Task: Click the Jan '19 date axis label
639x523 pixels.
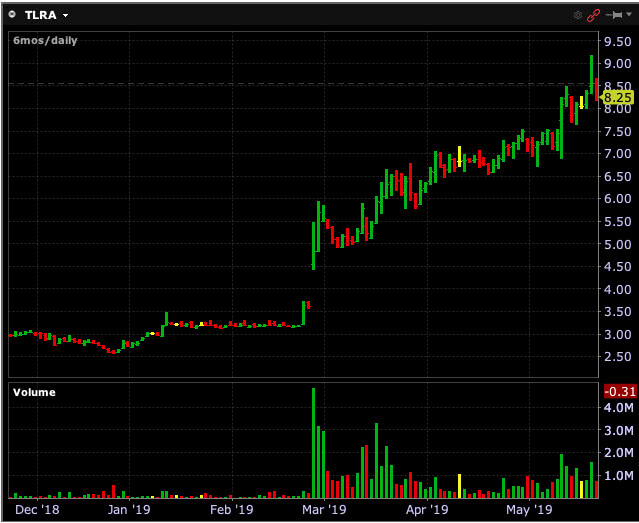Action: (129, 510)
